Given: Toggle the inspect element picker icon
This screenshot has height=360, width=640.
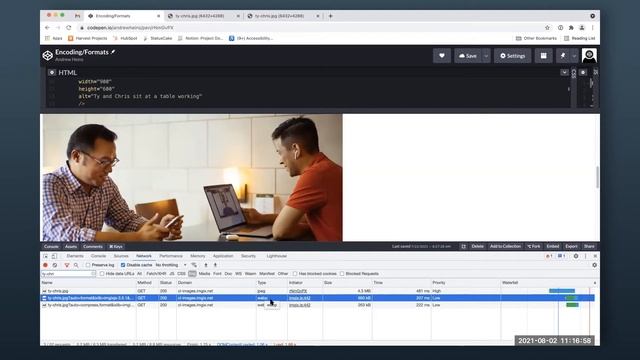Looking at the screenshot, I should [45, 256].
